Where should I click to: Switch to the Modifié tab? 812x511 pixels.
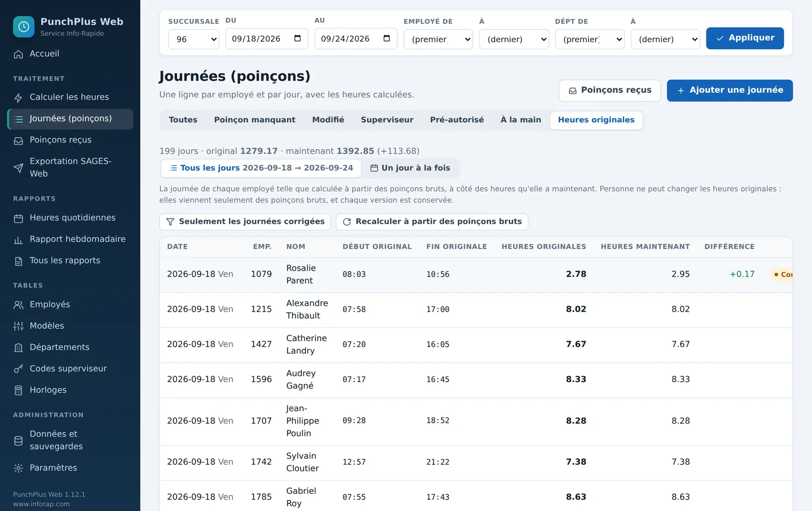(328, 120)
